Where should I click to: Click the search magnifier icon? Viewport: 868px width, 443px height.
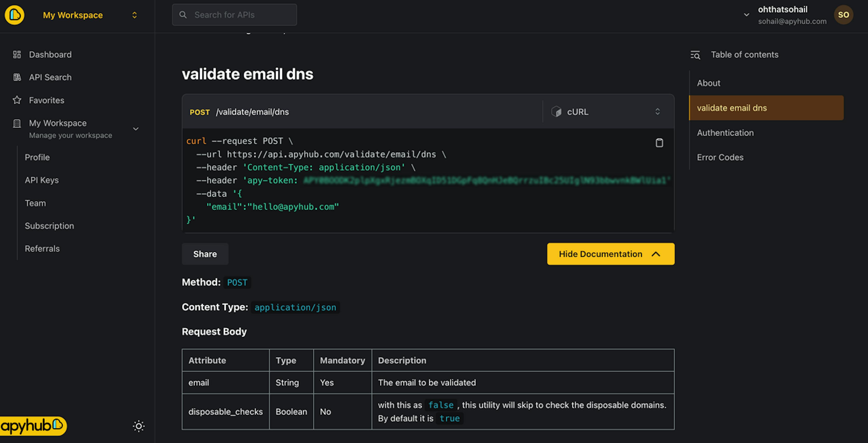pyautogui.click(x=183, y=15)
